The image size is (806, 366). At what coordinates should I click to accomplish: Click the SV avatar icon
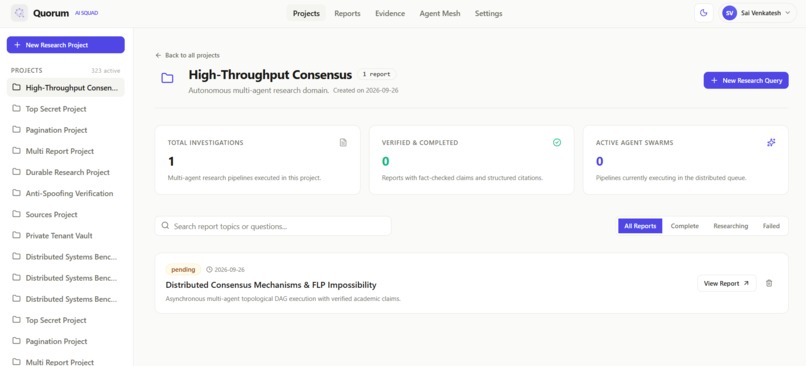[x=729, y=13]
